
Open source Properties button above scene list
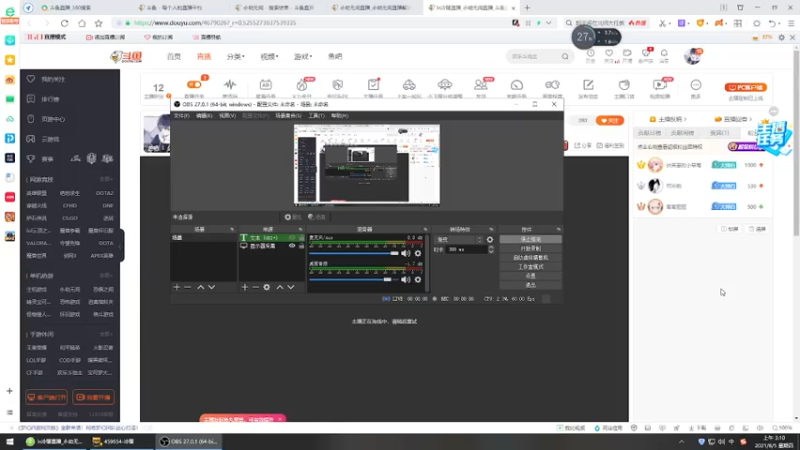(293, 217)
